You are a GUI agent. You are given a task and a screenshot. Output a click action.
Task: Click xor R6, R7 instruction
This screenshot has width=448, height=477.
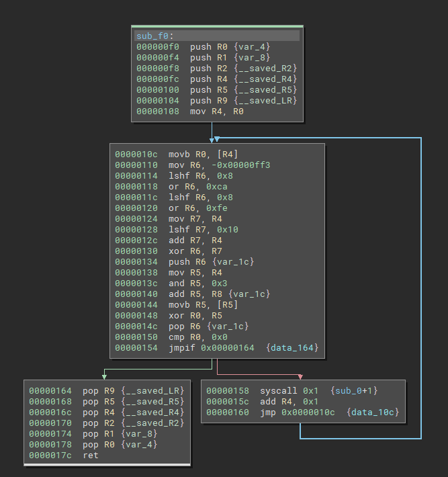169,251
